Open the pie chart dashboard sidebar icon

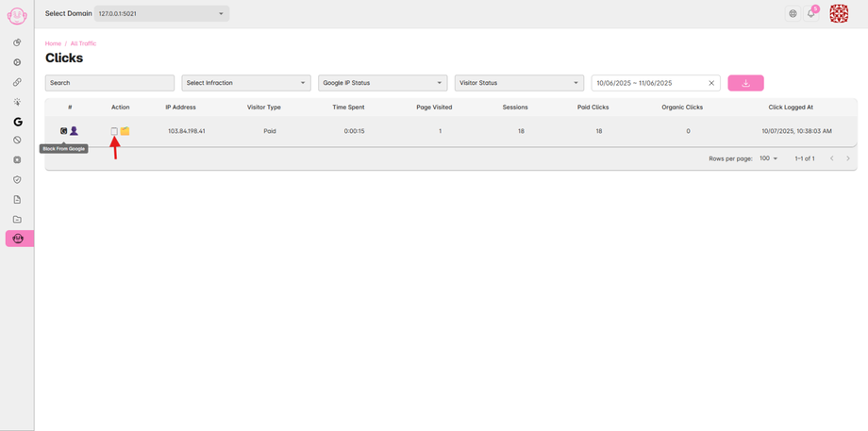point(17,42)
